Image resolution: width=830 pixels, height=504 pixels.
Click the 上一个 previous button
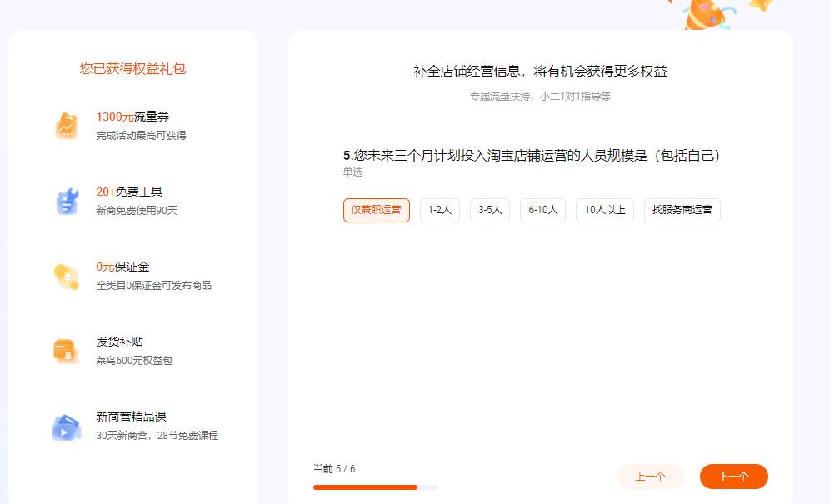(x=651, y=477)
